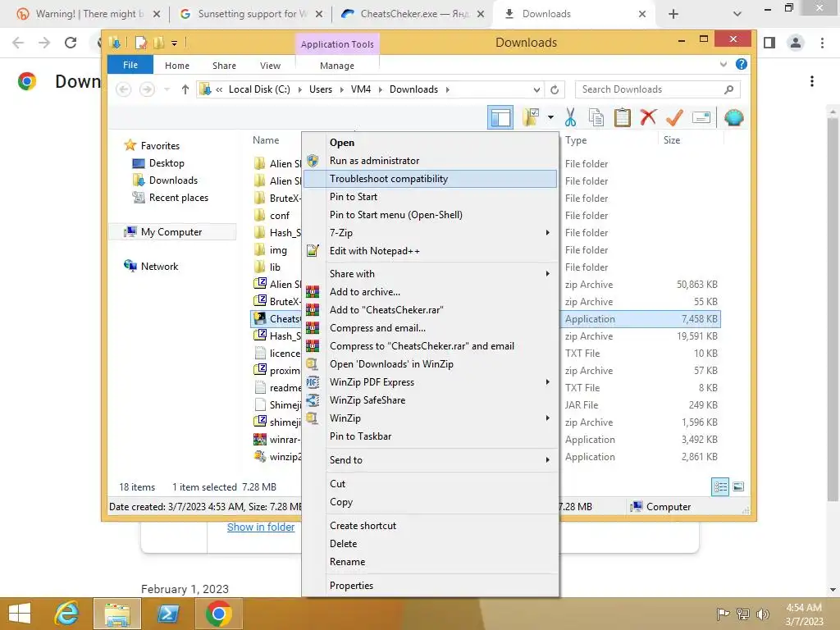Open address bar history dropdown

[536, 89]
